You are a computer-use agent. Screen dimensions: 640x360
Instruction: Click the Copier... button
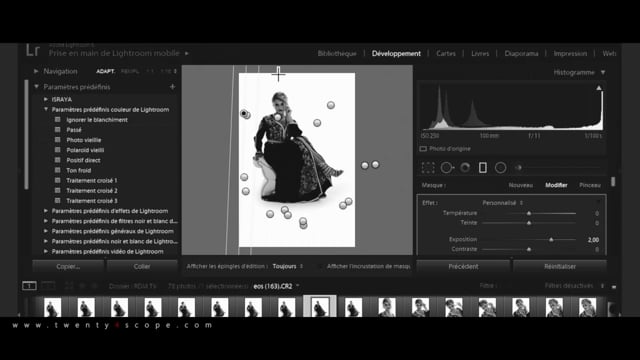tap(68, 267)
